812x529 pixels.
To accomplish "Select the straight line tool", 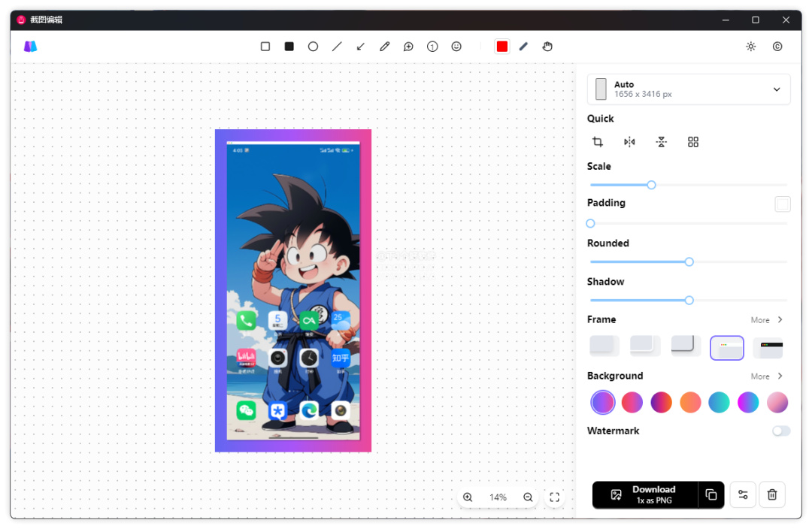I will tap(337, 47).
